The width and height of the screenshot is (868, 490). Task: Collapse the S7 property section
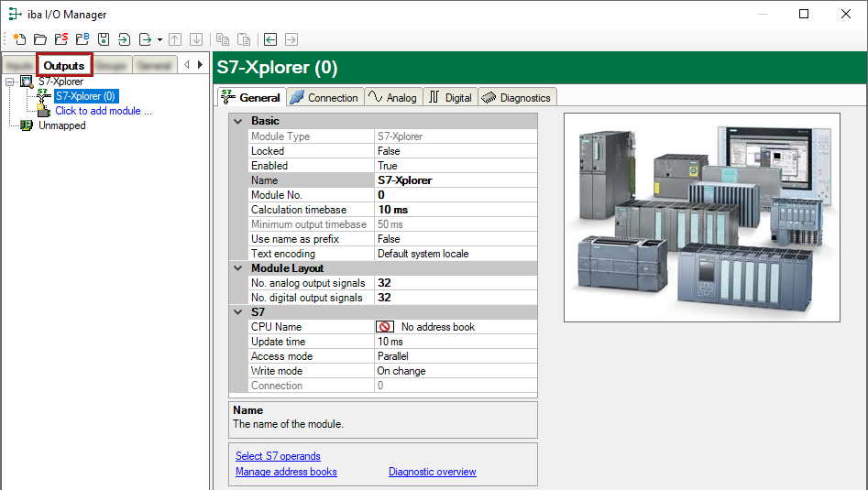(x=238, y=312)
